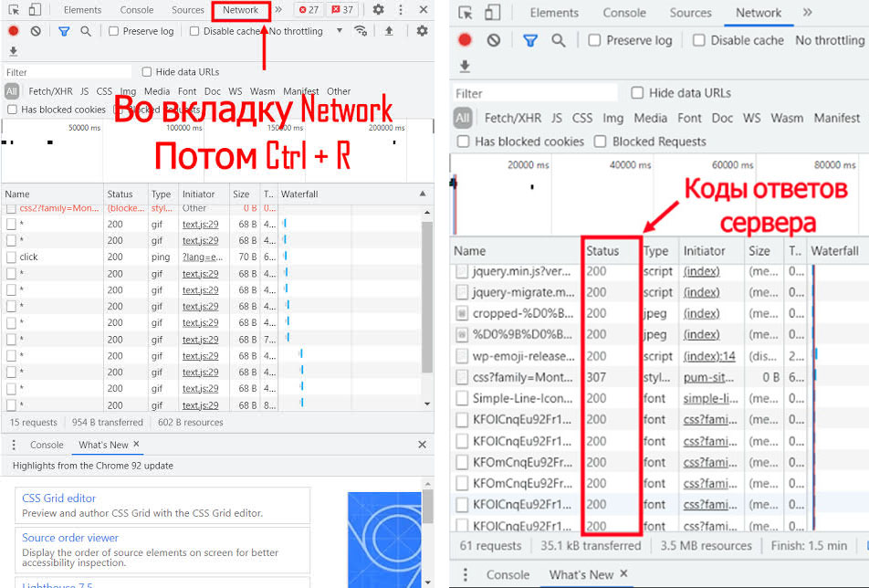
Task: Enable Preserve log checkbox in the right panel
Action: [594, 40]
